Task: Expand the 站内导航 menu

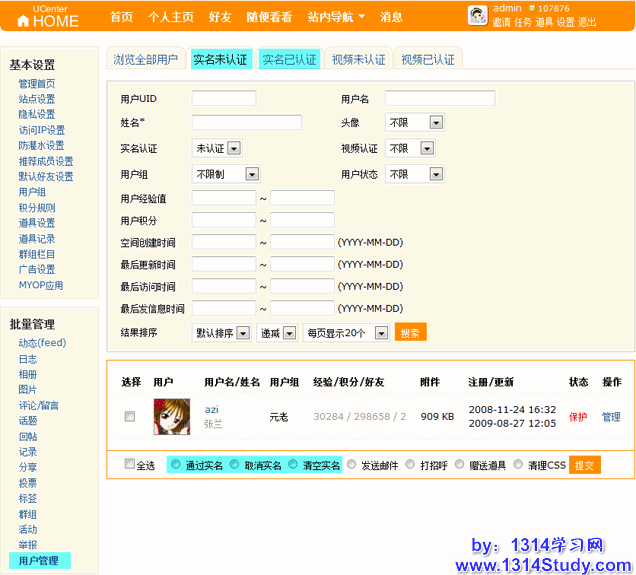Action: tap(336, 17)
